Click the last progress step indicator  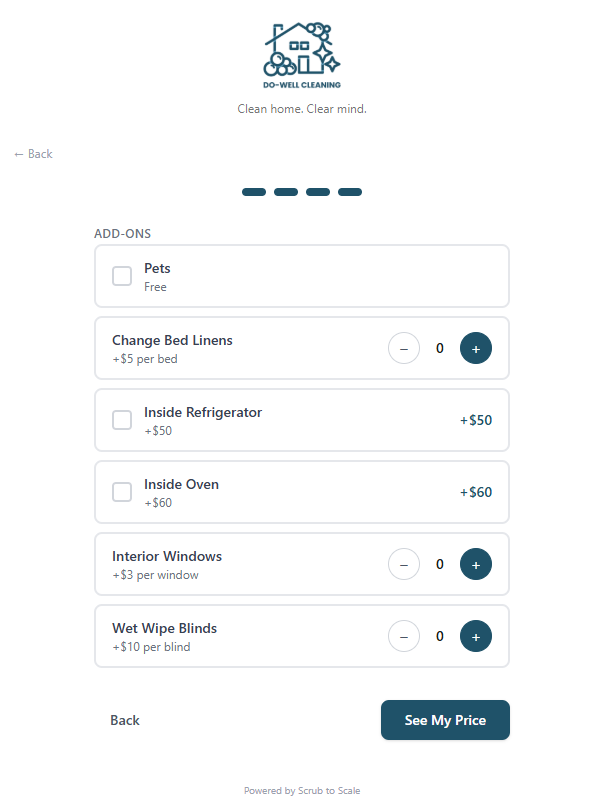click(349, 191)
